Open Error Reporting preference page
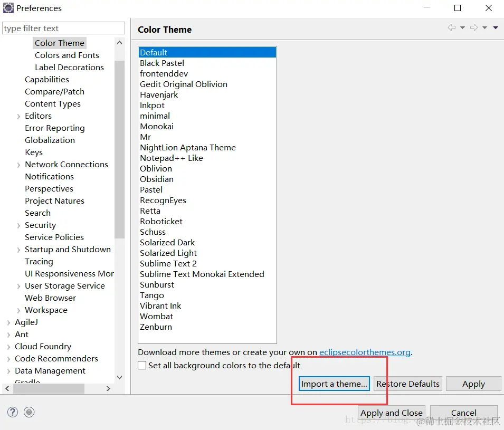This screenshot has width=504, height=430. (x=55, y=128)
